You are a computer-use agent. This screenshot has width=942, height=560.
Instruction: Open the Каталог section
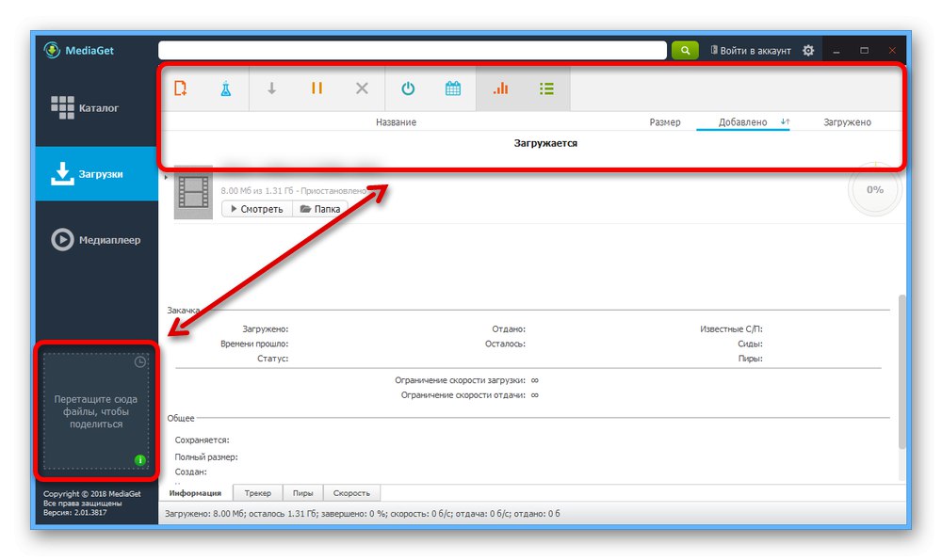(96, 108)
